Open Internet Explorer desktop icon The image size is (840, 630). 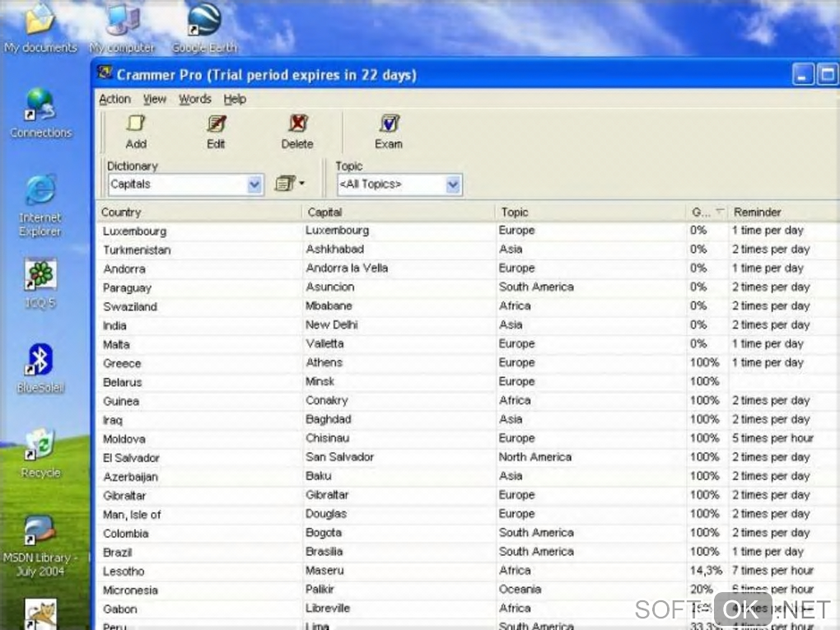pos(40,206)
